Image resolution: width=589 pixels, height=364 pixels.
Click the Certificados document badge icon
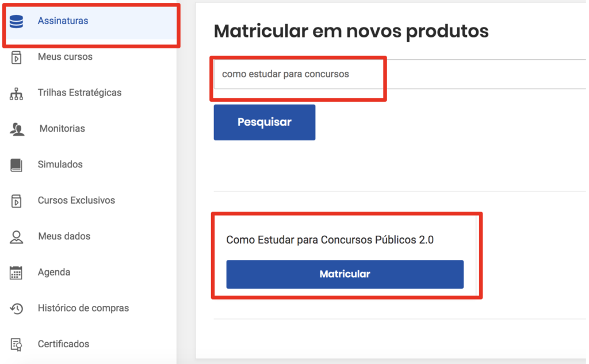click(16, 344)
